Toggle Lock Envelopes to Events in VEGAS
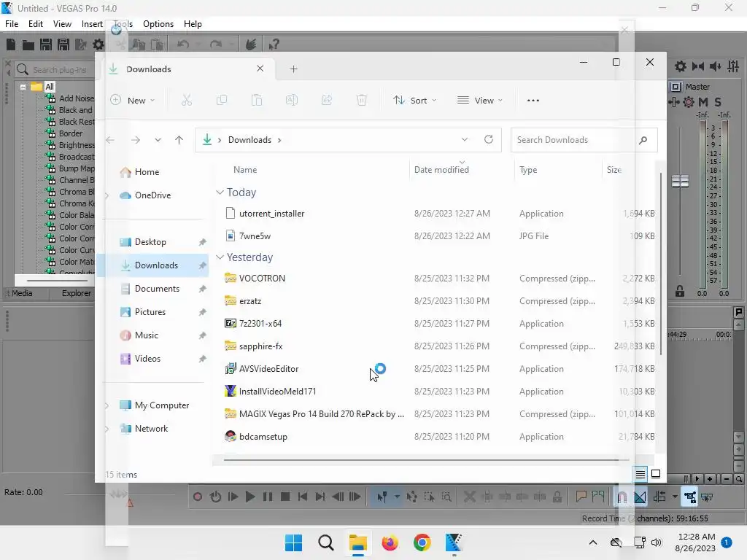 click(x=689, y=497)
